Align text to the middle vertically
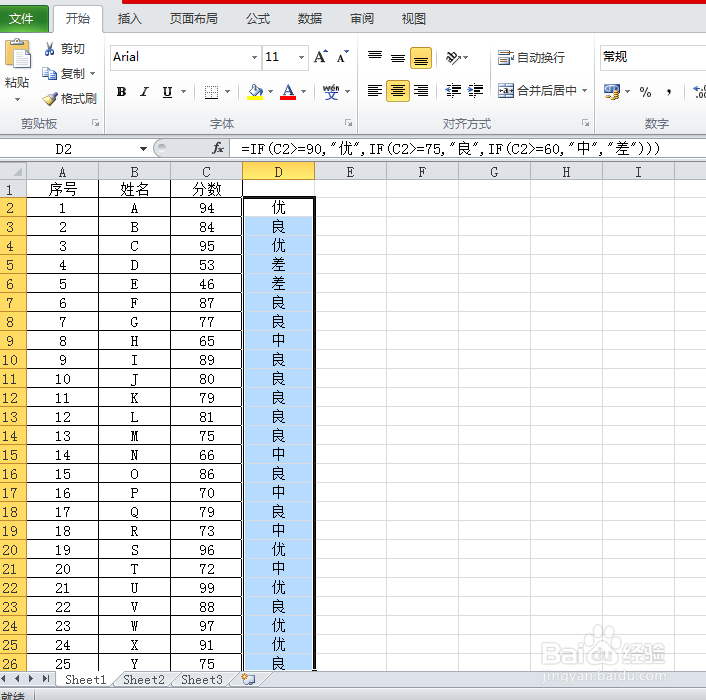706x700 pixels. point(398,57)
